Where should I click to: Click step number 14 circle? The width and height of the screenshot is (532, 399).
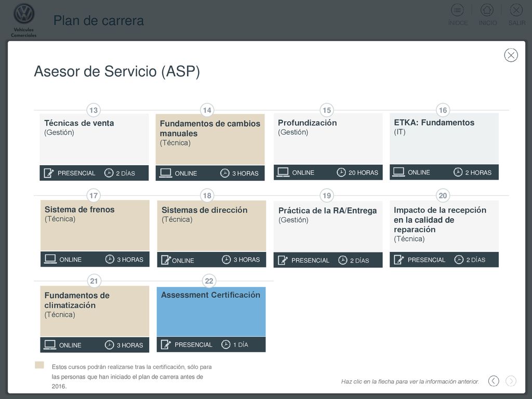[x=207, y=110]
